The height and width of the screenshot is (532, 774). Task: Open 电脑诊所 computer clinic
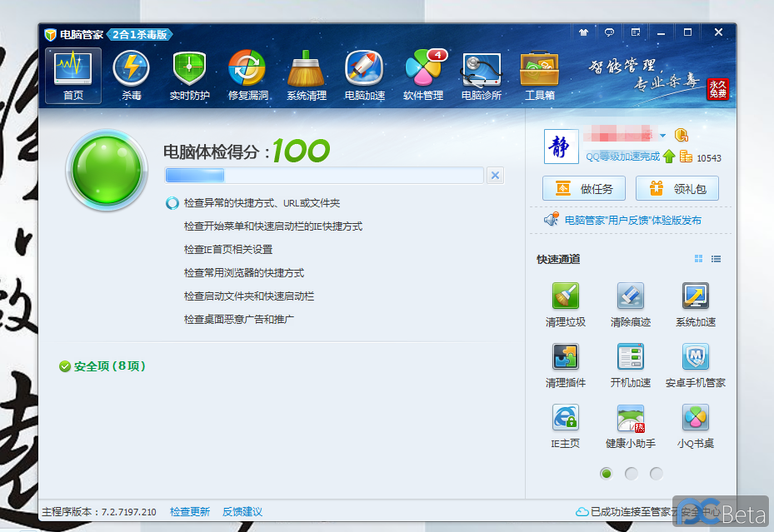point(482,76)
